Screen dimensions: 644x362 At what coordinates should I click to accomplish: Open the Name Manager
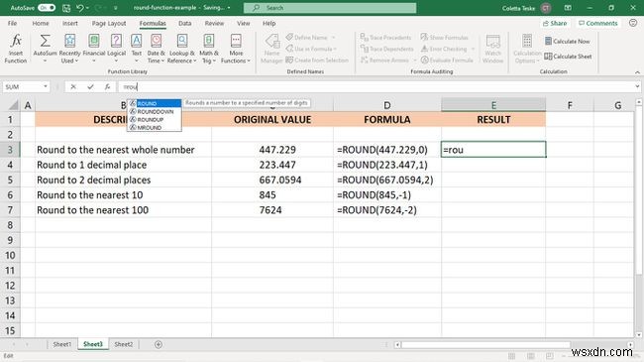[x=271, y=49]
